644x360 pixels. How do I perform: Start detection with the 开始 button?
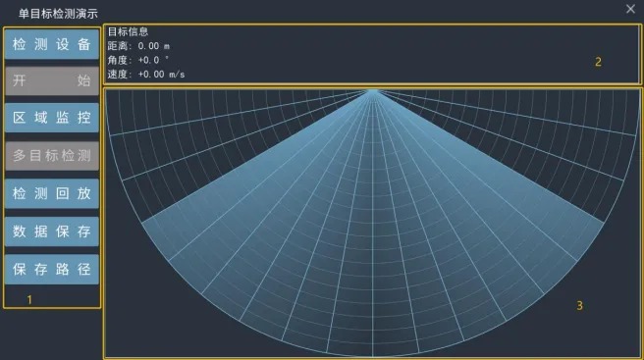click(52, 80)
